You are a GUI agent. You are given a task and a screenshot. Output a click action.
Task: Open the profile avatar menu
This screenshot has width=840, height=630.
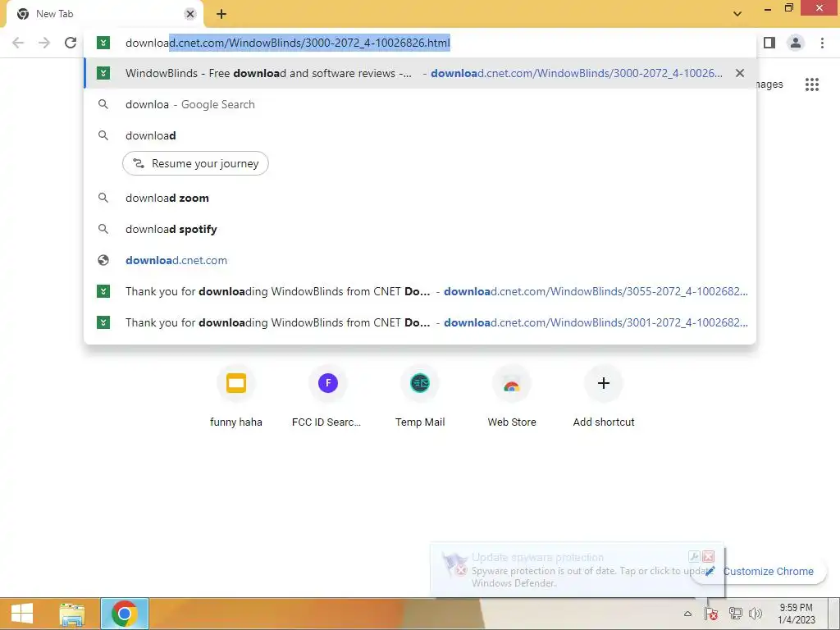tap(796, 43)
